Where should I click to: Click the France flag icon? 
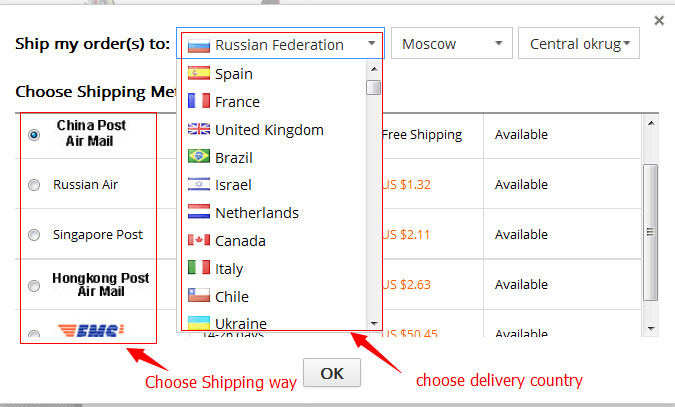click(x=198, y=101)
